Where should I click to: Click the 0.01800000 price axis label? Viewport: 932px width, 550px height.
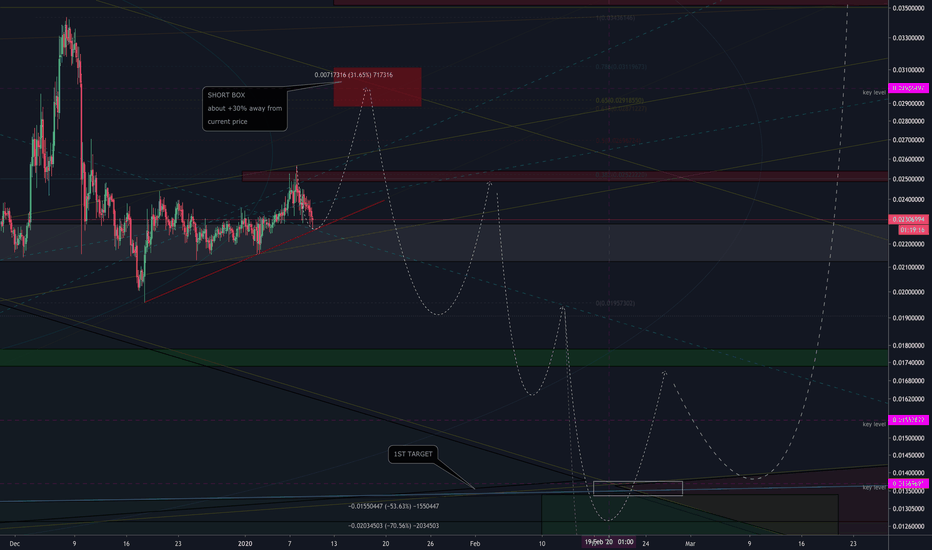(x=908, y=345)
